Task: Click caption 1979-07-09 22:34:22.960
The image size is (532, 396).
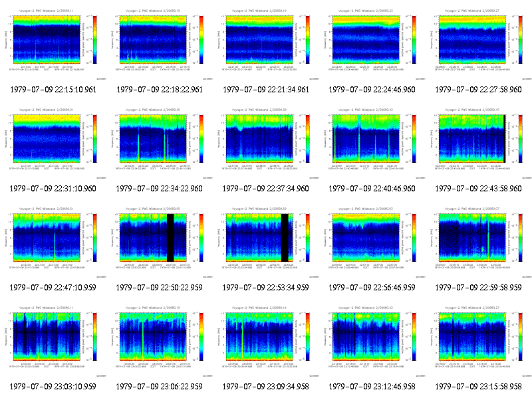Action: [x=159, y=189]
